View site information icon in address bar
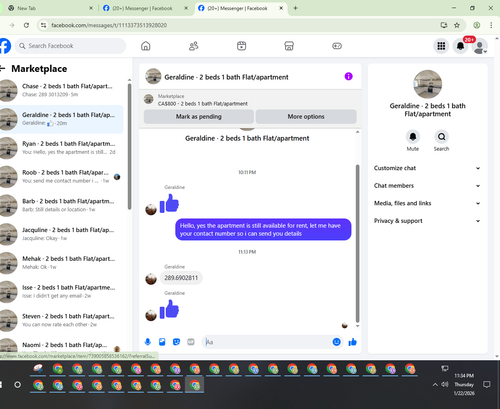 tap(43, 25)
